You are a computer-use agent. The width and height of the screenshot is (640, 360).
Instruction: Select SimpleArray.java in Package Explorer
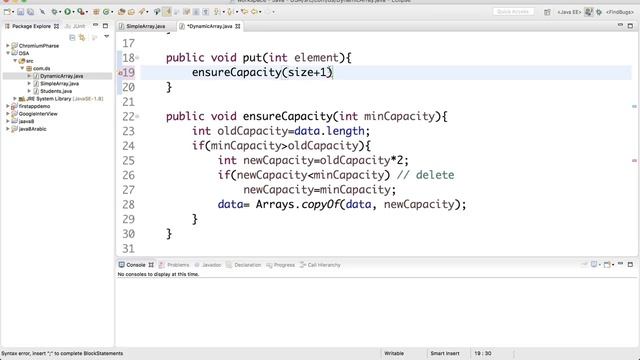pyautogui.click(x=59, y=83)
